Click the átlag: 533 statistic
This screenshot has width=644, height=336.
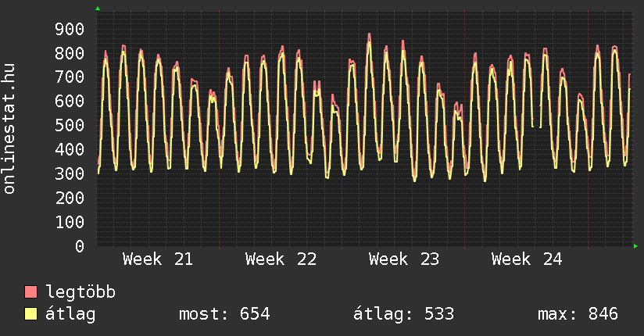[404, 314]
